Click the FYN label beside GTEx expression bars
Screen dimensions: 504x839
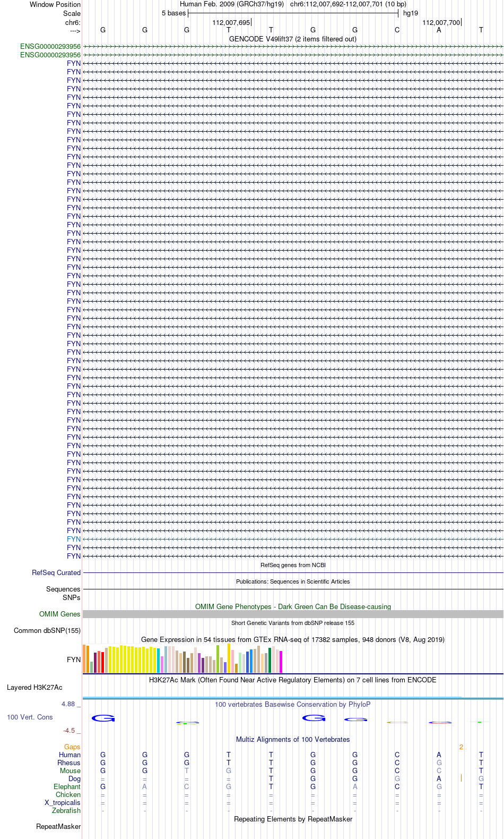click(x=74, y=660)
